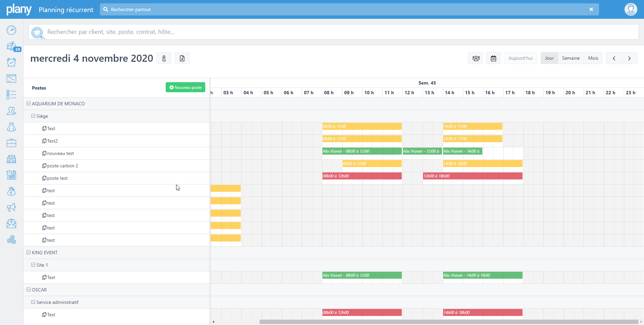Viewport: 644px width, 325px height.
Task: Open the calendar date picker icon
Action: (493, 58)
